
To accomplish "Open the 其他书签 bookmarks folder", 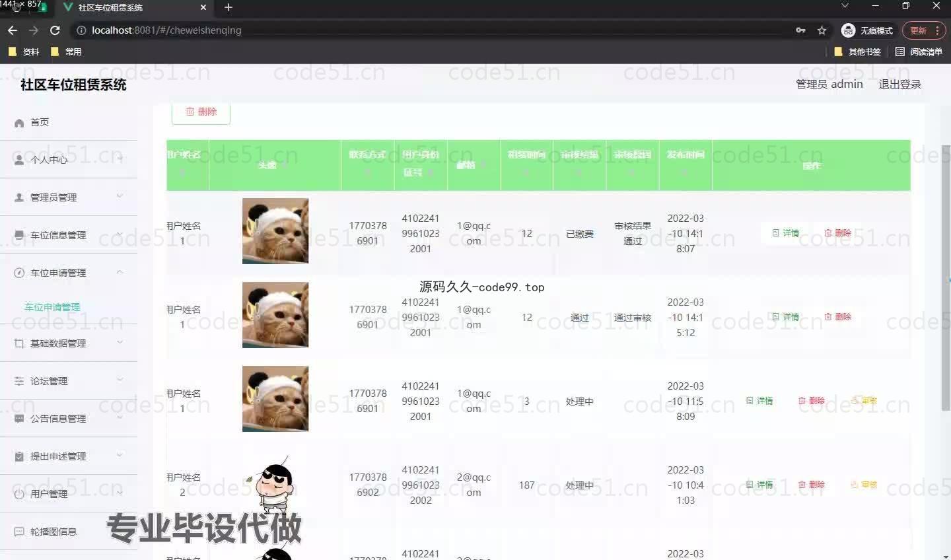I will click(x=857, y=52).
